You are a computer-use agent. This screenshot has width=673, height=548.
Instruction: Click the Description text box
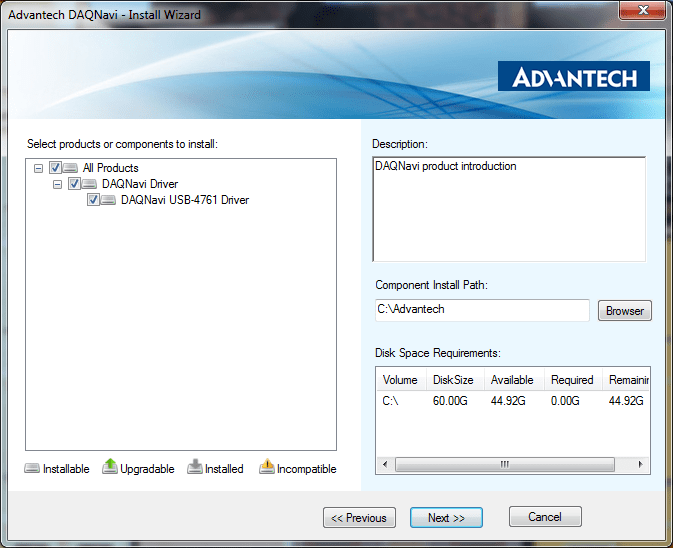[x=509, y=209]
